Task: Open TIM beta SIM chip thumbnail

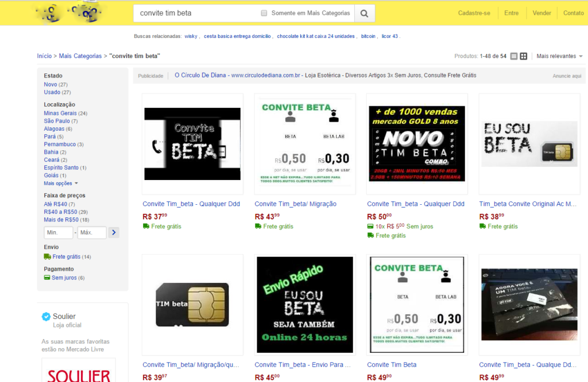Action: pos(192,305)
